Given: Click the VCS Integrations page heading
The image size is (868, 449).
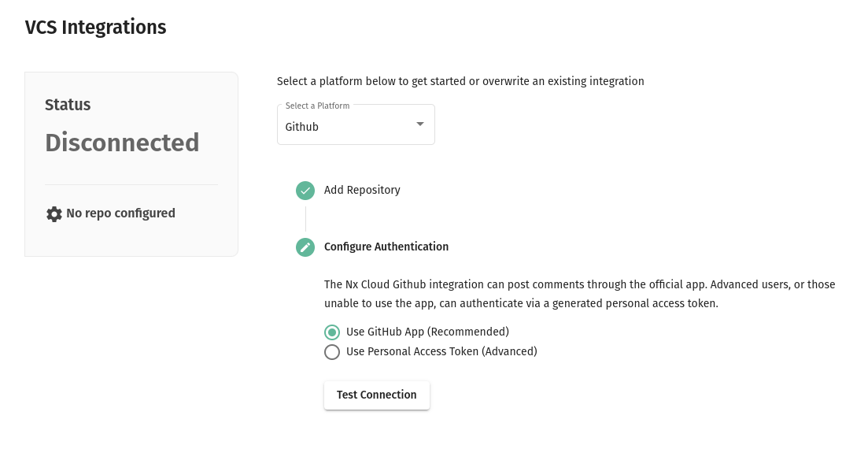Looking at the screenshot, I should [96, 27].
